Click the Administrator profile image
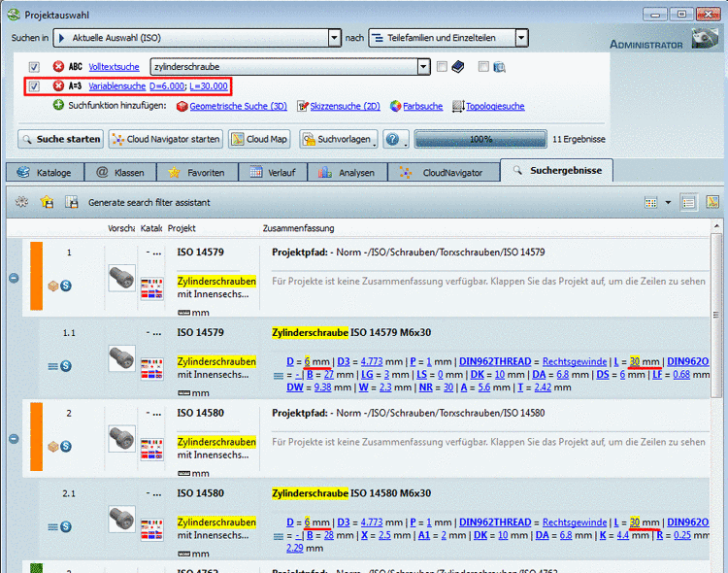 (x=705, y=39)
